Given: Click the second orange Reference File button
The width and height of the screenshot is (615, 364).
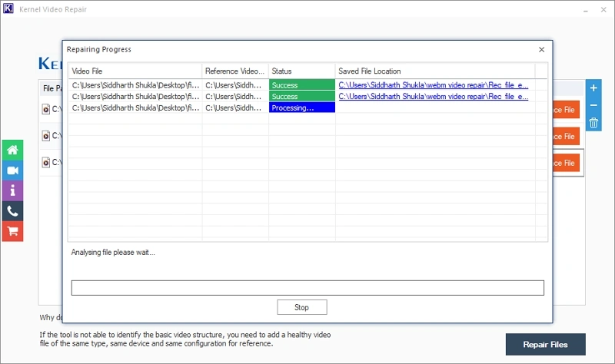Looking at the screenshot, I should [567, 137].
